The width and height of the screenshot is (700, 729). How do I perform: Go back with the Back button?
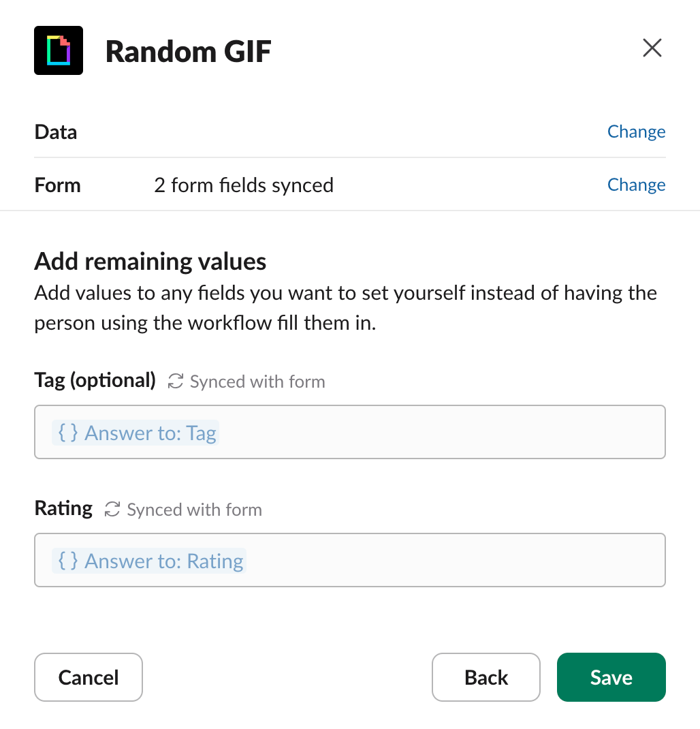486,677
